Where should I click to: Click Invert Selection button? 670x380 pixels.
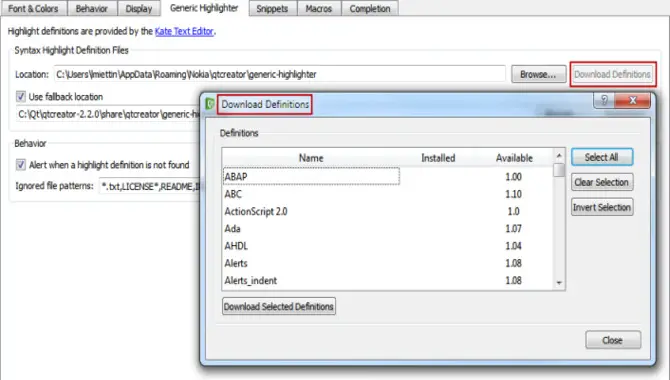click(602, 207)
